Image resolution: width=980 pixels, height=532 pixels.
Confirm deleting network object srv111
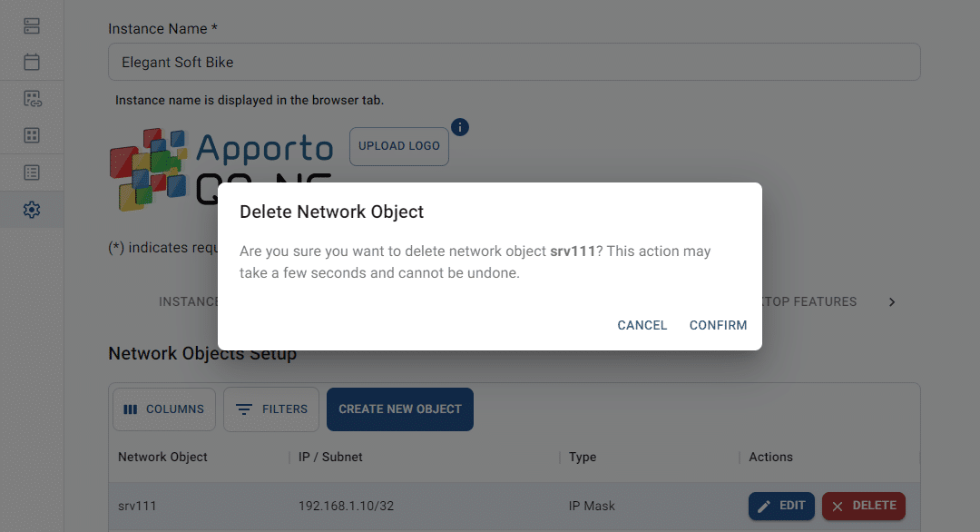click(x=718, y=325)
